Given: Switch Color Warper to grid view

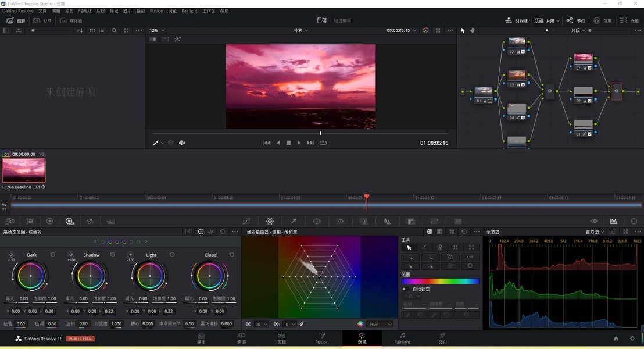Looking at the screenshot, I should (x=439, y=232).
